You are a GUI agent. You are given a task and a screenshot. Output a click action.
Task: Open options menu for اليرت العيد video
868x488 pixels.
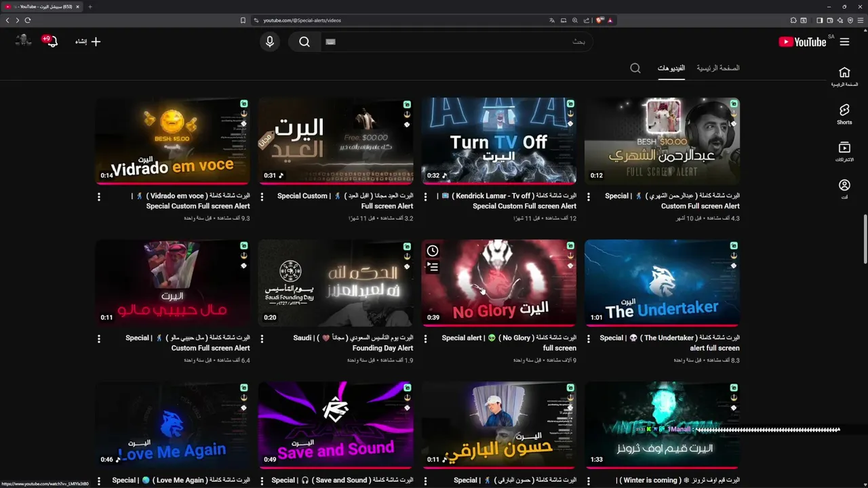tap(262, 197)
